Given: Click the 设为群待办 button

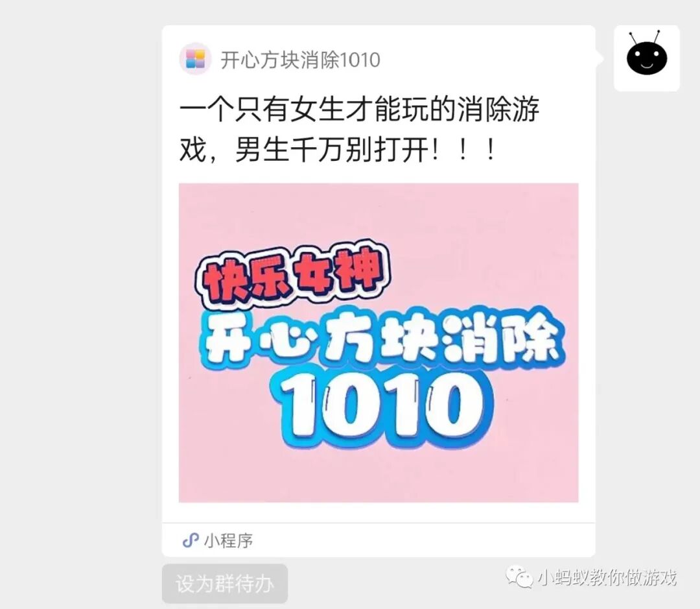Looking at the screenshot, I should click(224, 584).
